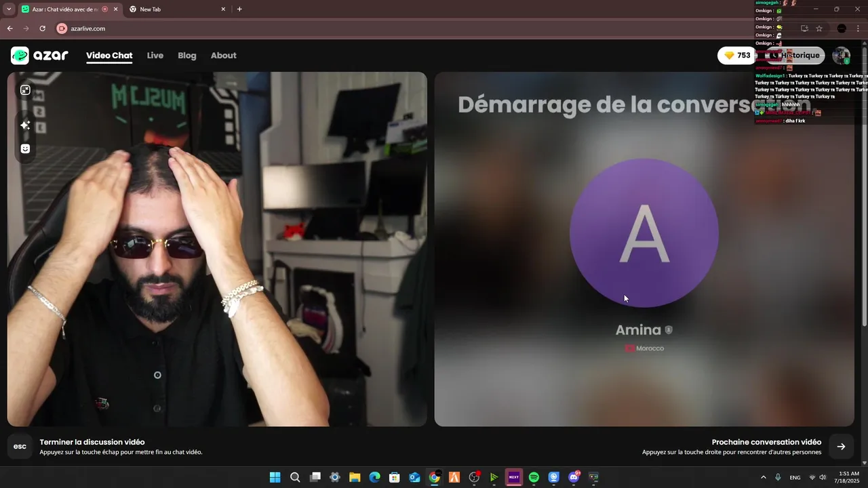This screenshot has width=868, height=488.
Task: Click the Chrome taskbar icon
Action: point(434,477)
